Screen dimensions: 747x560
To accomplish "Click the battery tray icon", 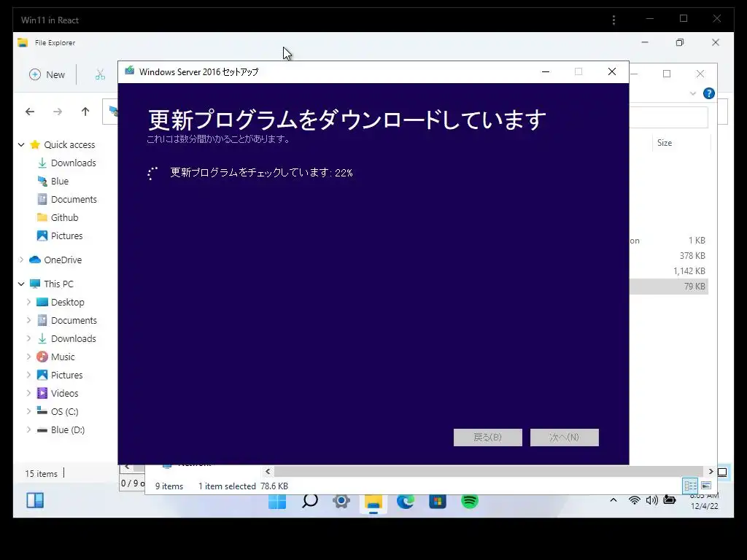I will click(670, 500).
